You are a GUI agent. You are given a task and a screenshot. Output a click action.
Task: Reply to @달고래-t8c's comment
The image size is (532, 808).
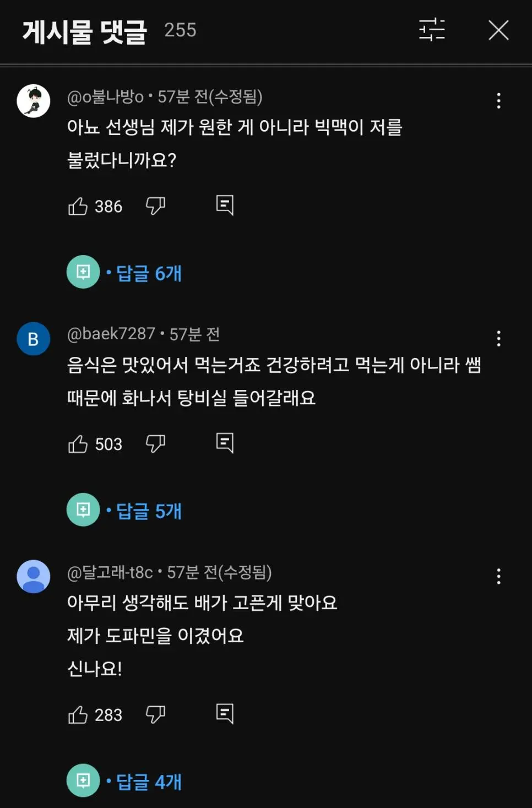coord(225,714)
